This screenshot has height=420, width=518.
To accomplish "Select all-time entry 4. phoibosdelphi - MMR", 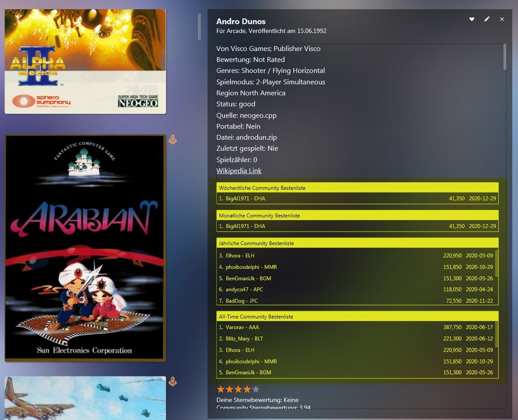I will (x=355, y=361).
